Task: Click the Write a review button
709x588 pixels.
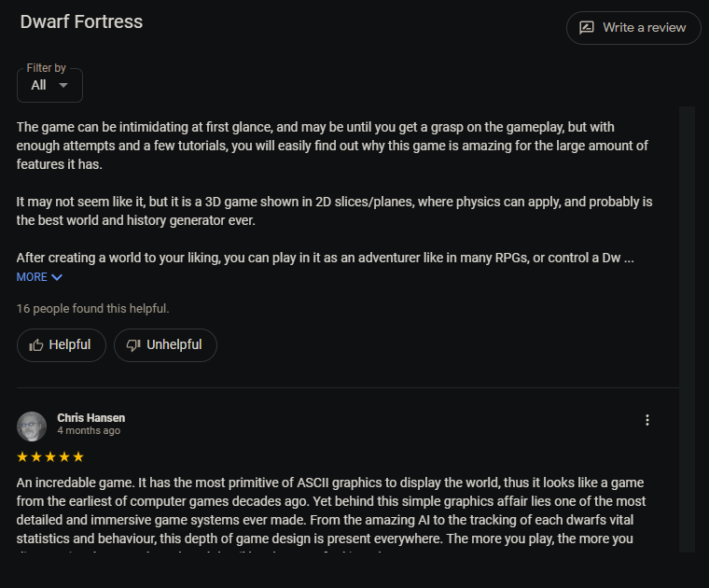Action: [x=633, y=28]
